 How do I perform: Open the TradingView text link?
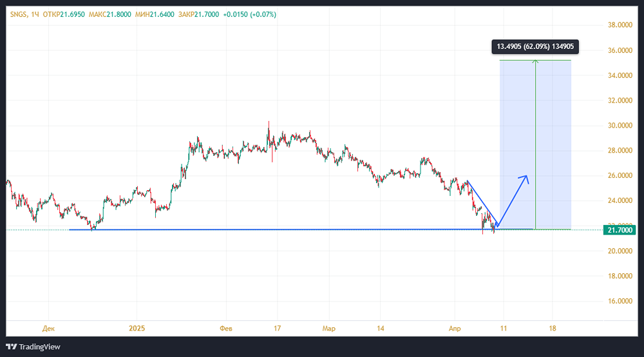[x=40, y=347]
